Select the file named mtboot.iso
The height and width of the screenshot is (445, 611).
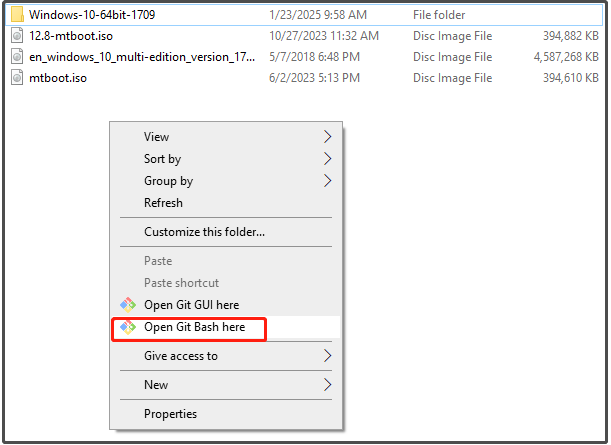pos(58,78)
